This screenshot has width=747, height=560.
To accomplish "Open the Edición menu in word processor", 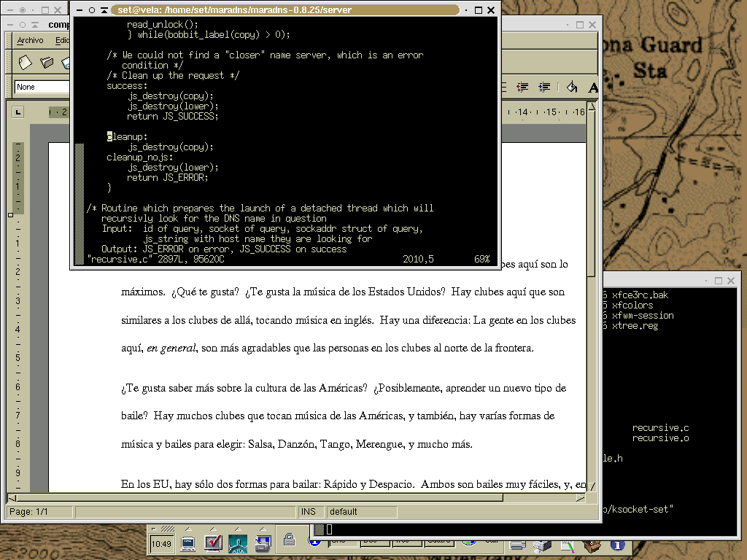I will (62, 41).
